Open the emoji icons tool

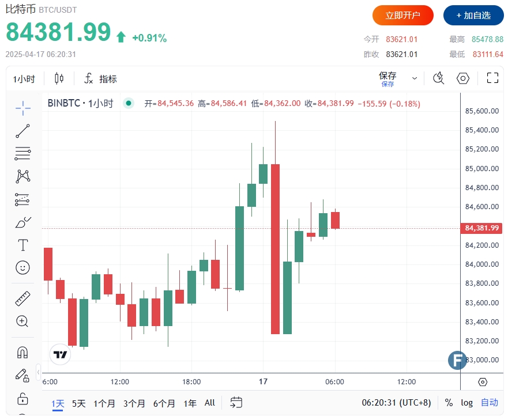point(22,268)
